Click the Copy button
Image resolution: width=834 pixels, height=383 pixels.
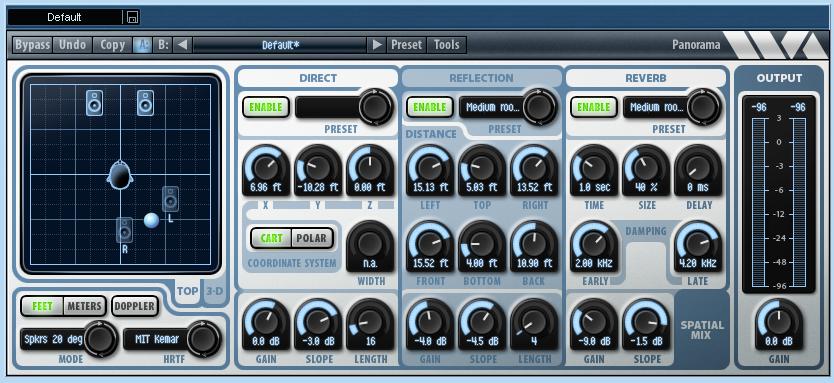coord(112,45)
